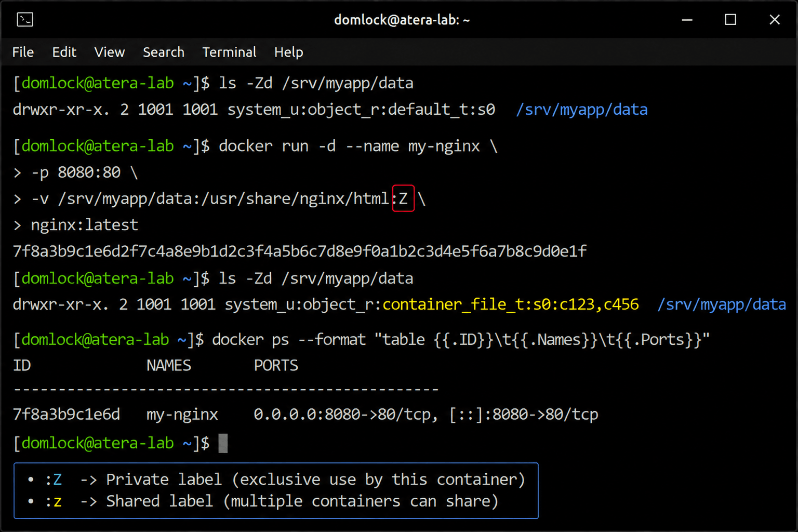
Task: Open the Terminal menu
Action: [229, 52]
